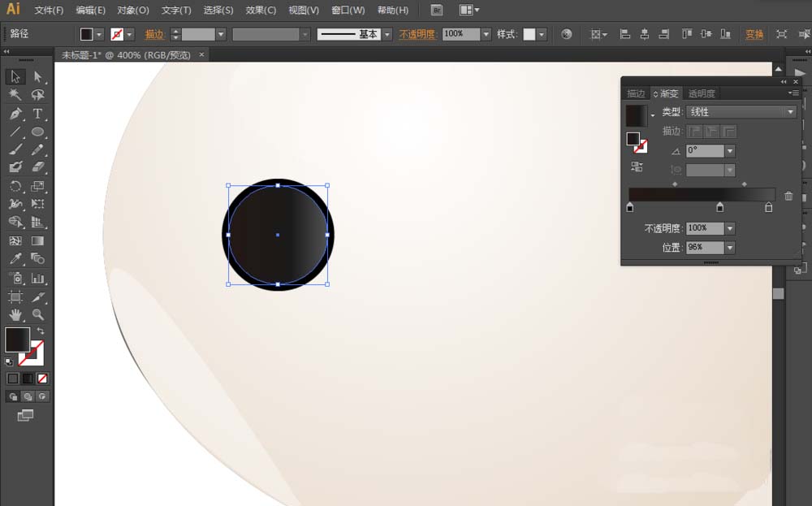The height and width of the screenshot is (506, 812).
Task: Select the Warp (width) tool
Action: [15, 204]
